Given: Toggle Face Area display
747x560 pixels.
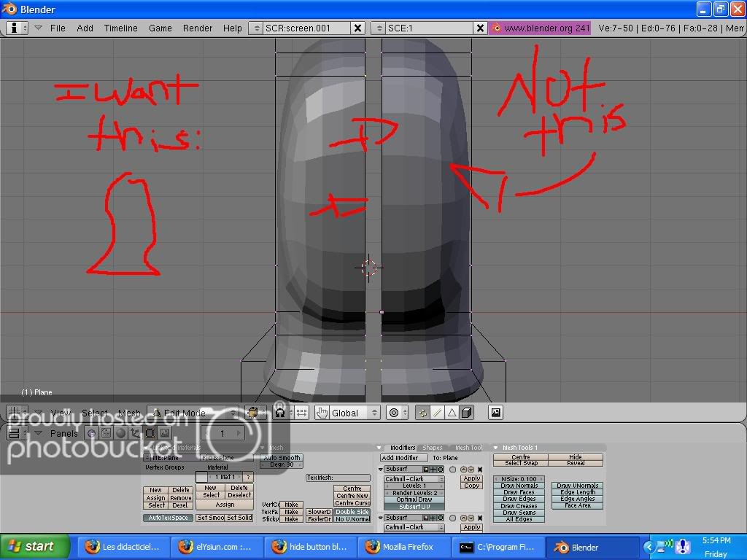Looking at the screenshot, I should click(x=578, y=506).
